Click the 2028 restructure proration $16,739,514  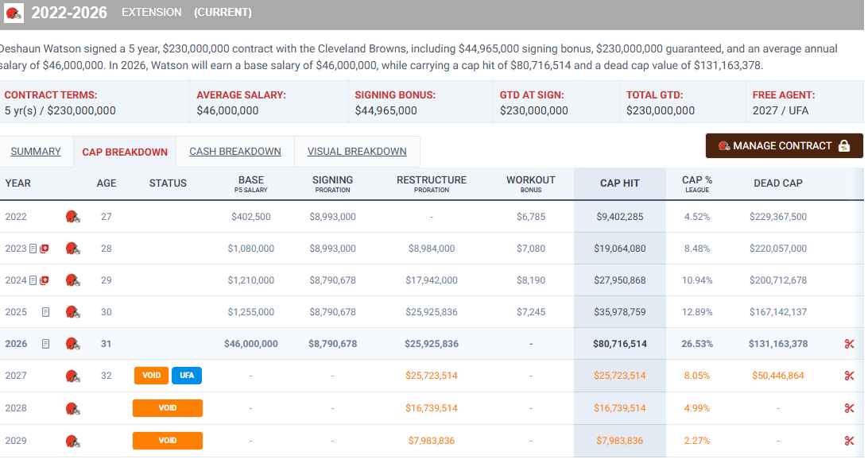(432, 409)
